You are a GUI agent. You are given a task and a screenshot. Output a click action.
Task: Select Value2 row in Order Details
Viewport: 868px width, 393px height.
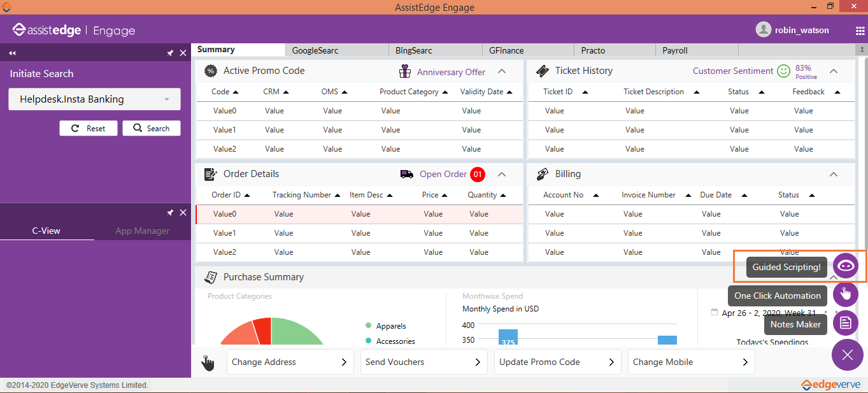359,252
